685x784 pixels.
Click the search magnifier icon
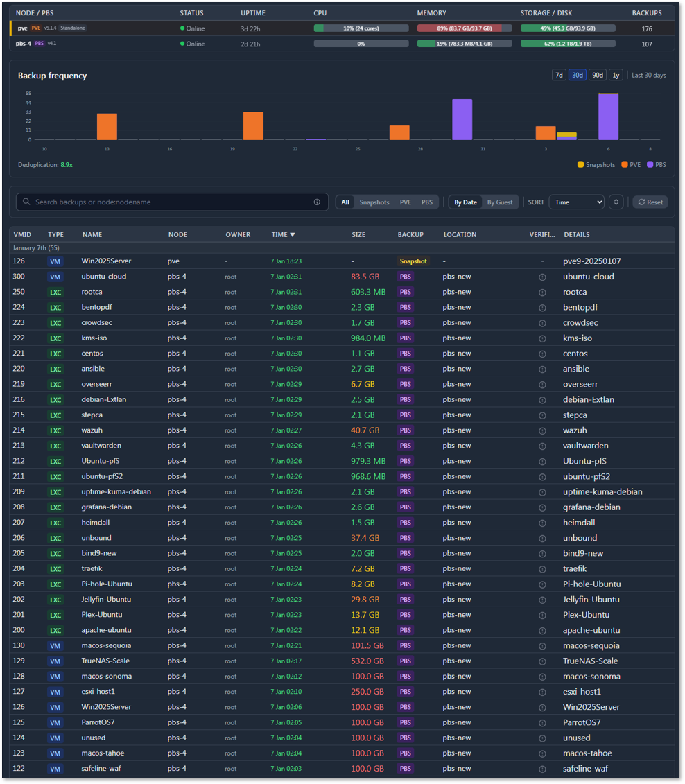click(27, 202)
